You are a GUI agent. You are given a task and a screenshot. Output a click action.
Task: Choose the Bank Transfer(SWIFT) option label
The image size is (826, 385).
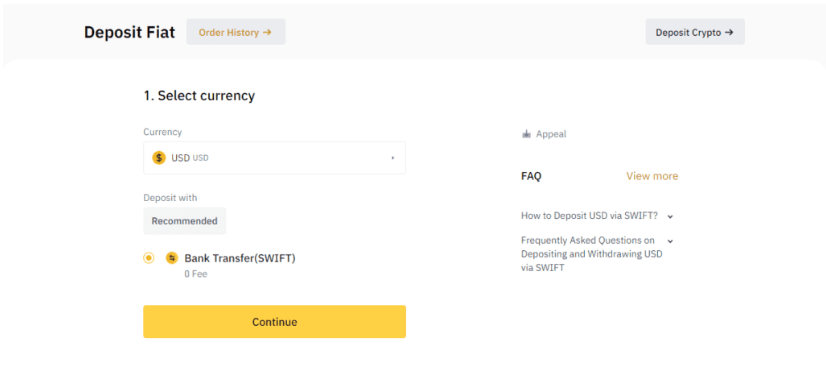click(x=240, y=258)
